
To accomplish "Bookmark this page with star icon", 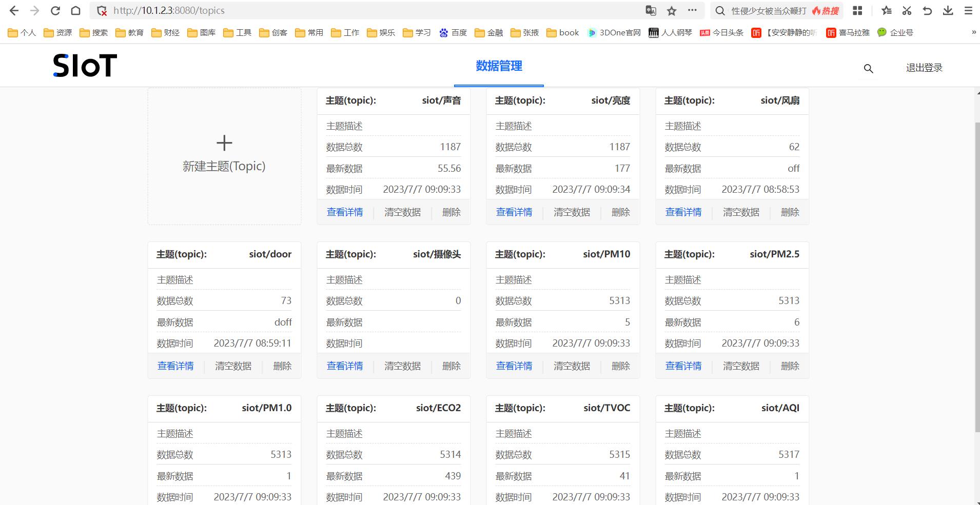I will (672, 11).
